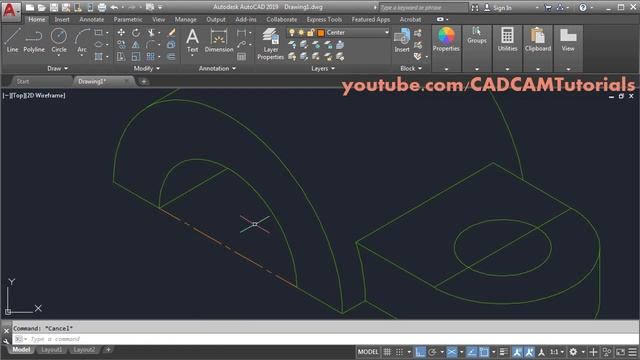Open the Insert ribbon tab
Screen dimensions: 640x360
62,20
